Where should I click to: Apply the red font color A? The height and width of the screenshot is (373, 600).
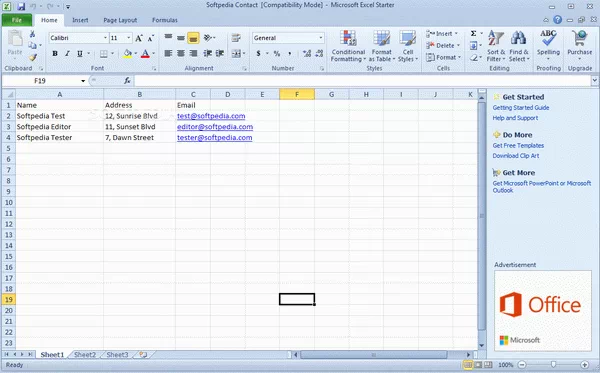[x=145, y=54]
